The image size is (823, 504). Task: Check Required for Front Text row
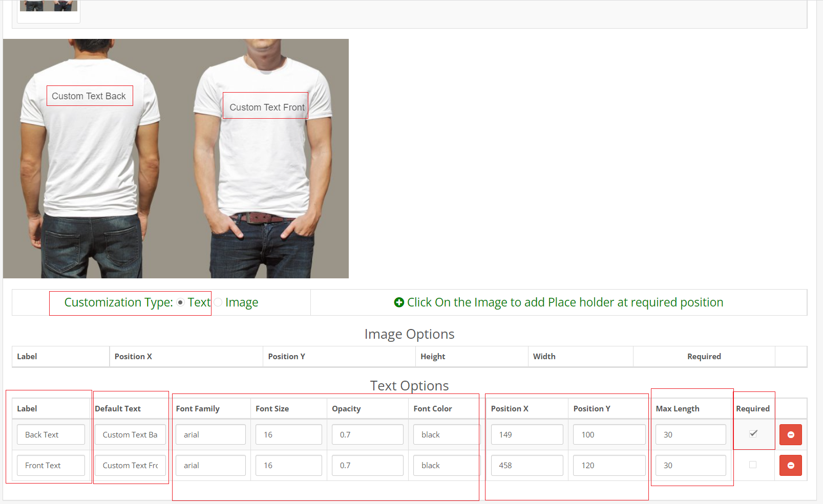752,465
